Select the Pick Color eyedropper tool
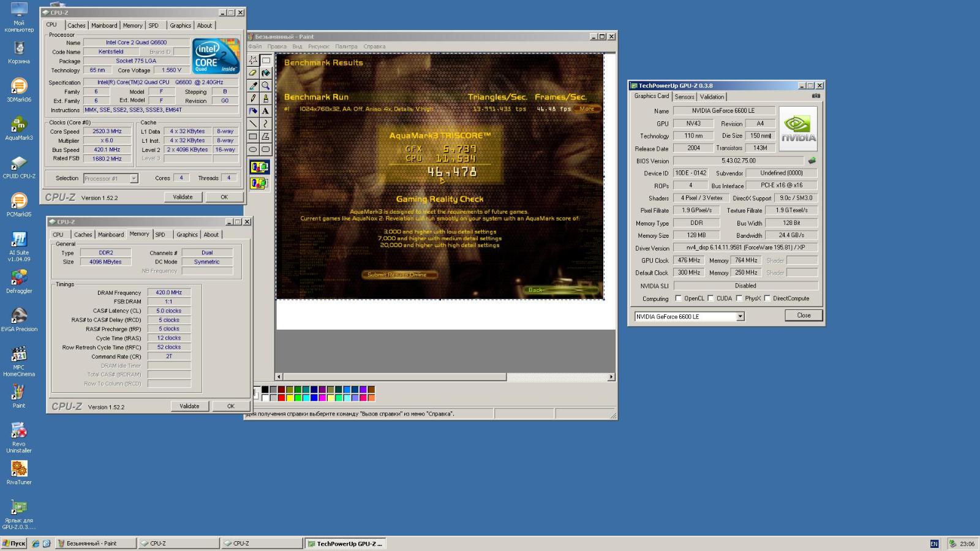The image size is (980, 551). (x=253, y=86)
